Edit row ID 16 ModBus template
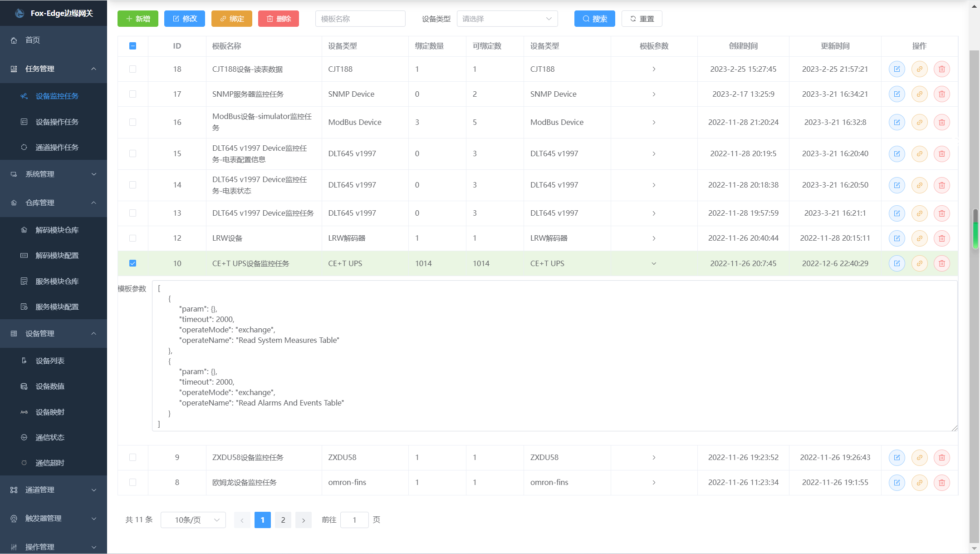The height and width of the screenshot is (554, 980). tap(897, 122)
